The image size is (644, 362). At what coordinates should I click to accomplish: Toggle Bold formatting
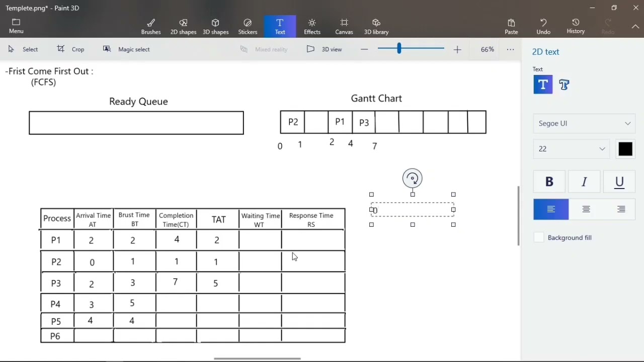549,182
